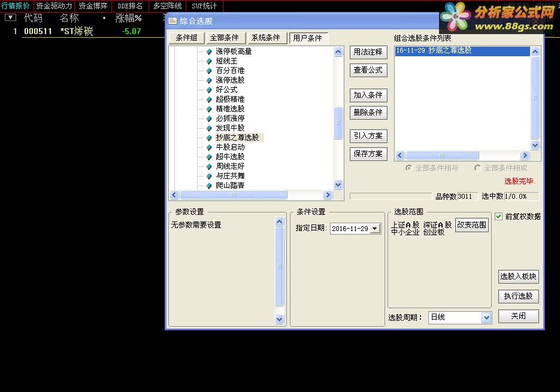Click the 保存方案 button

[x=368, y=154]
